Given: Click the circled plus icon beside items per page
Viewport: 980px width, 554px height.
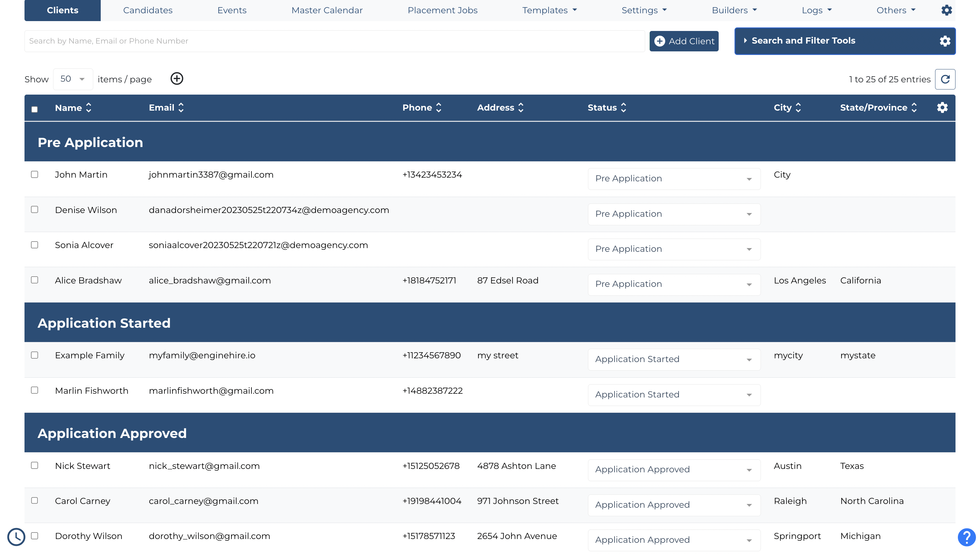Looking at the screenshot, I should coord(177,79).
